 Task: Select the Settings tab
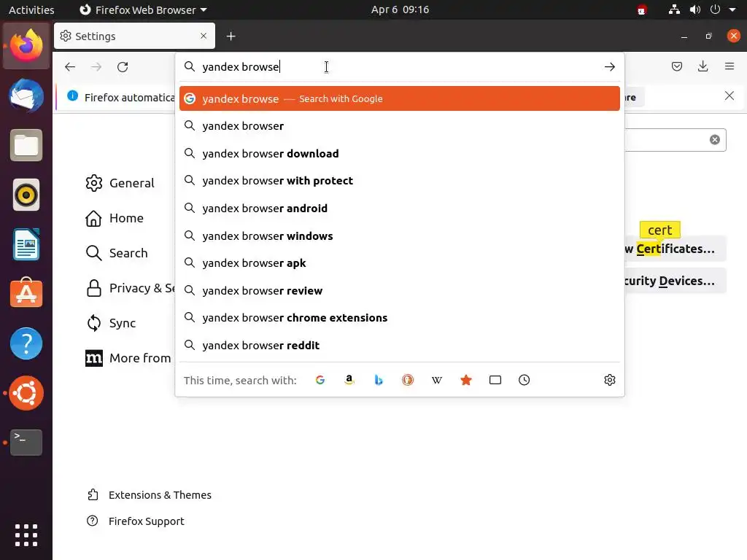click(134, 36)
